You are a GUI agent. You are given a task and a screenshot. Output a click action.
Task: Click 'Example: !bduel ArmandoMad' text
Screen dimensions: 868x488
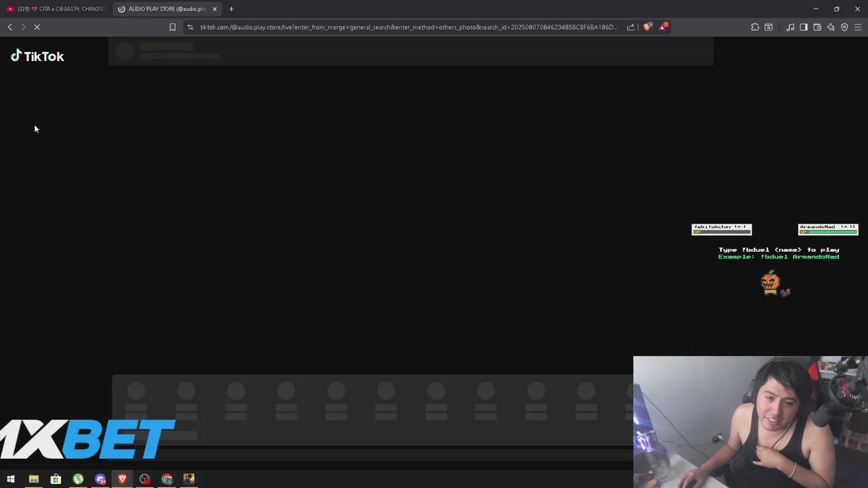coord(778,257)
